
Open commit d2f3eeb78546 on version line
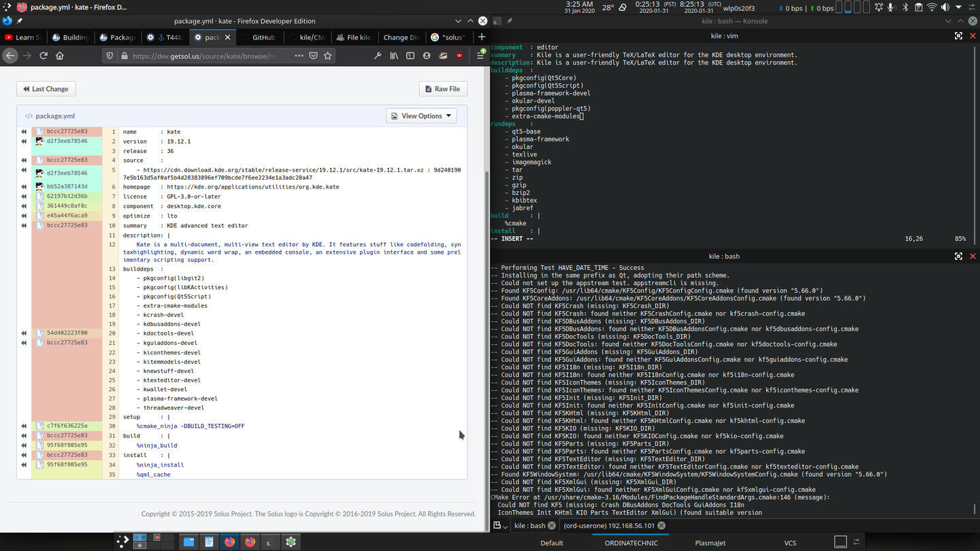coord(67,141)
